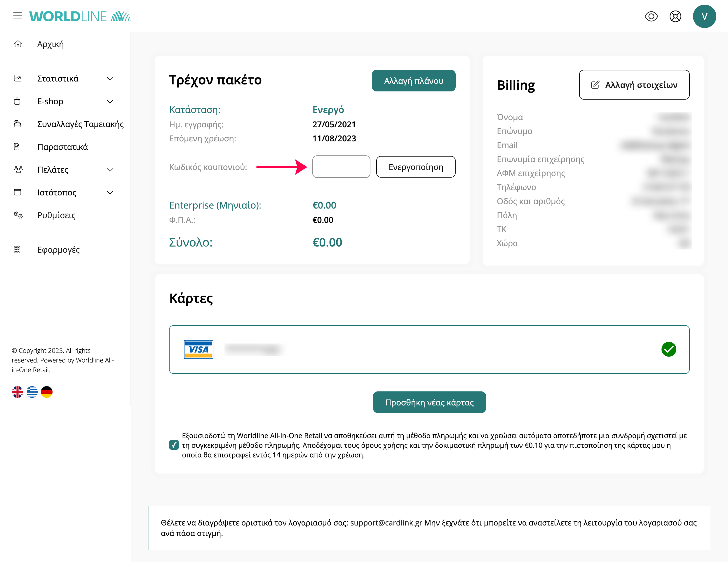Toggle the eye visibility icon in header
Image resolution: width=728 pixels, height=562 pixels.
651,16
